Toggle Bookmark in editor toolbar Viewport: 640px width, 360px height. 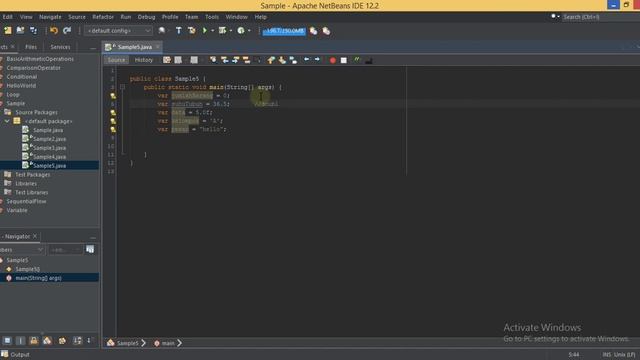click(293, 60)
